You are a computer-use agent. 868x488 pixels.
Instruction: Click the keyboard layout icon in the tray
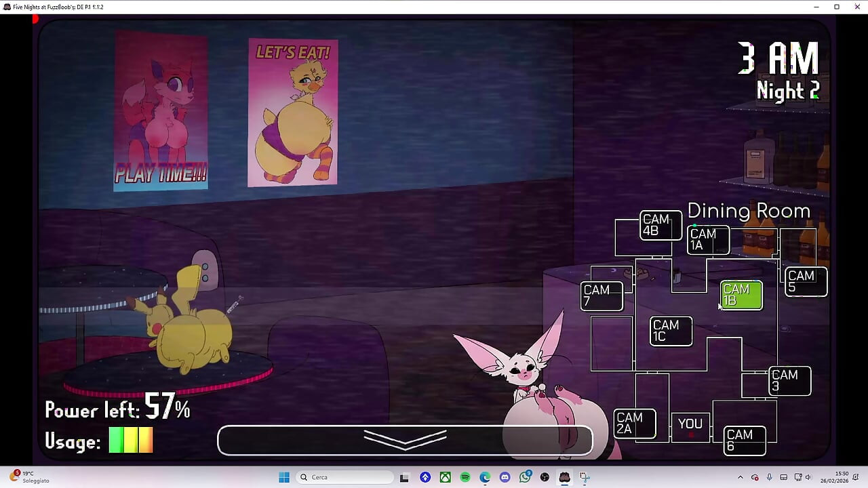click(783, 477)
